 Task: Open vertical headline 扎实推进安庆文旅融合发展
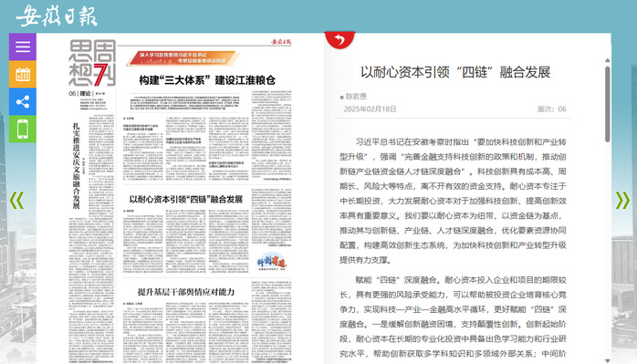coord(77,166)
